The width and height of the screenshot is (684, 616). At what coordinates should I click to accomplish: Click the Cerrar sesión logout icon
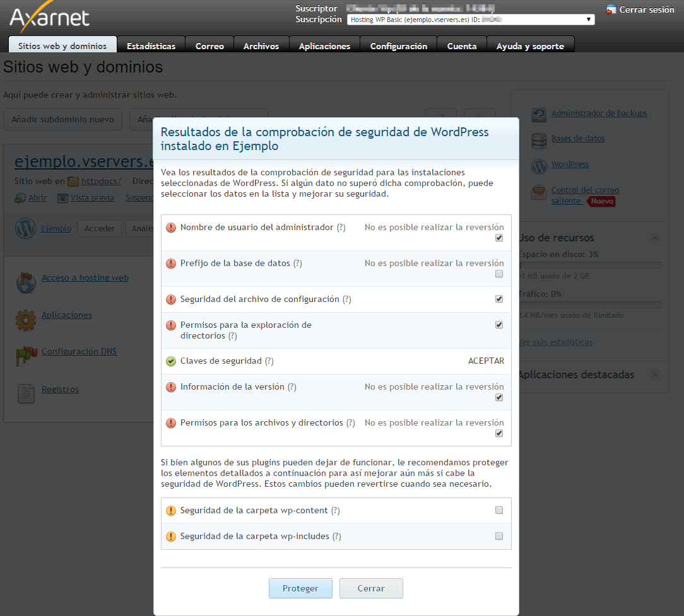611,9
